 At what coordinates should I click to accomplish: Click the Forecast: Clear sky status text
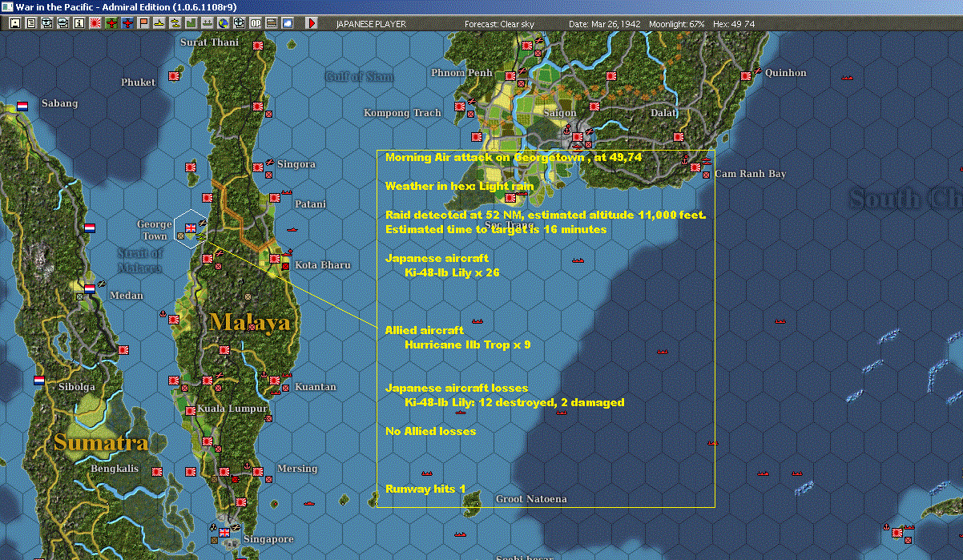[499, 24]
